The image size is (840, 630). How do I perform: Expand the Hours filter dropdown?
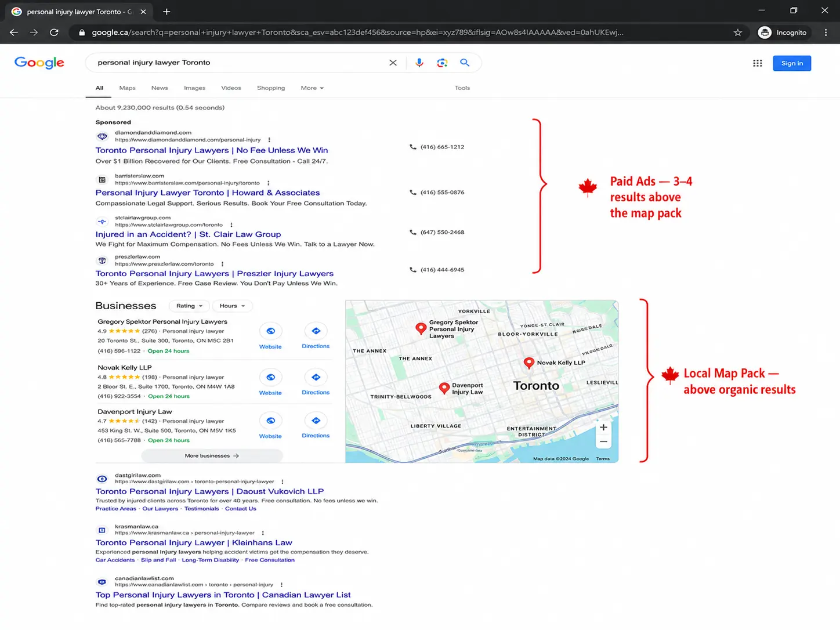232,306
